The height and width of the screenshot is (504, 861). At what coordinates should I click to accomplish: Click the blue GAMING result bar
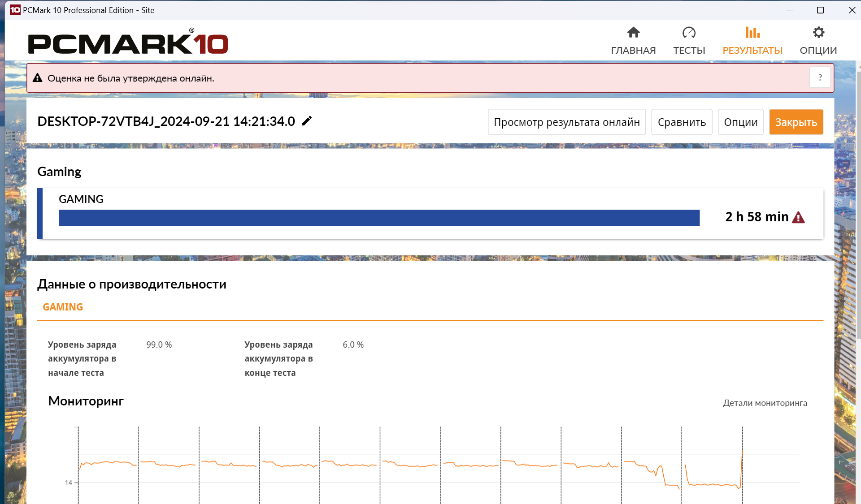[x=379, y=218]
